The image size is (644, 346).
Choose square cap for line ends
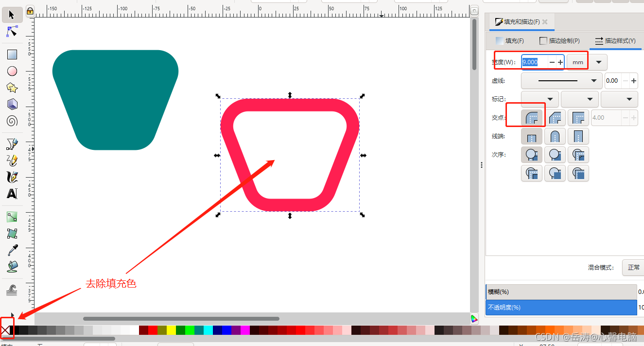coord(578,136)
